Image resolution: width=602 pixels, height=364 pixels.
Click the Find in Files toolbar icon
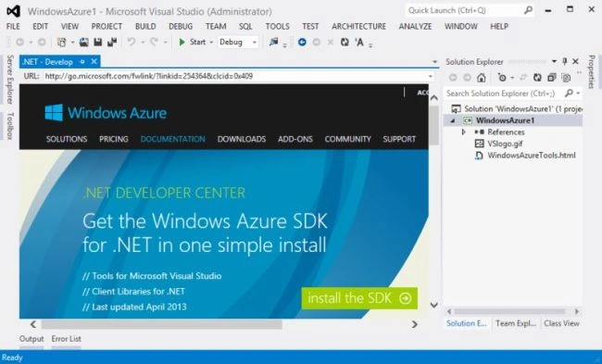[273, 42]
